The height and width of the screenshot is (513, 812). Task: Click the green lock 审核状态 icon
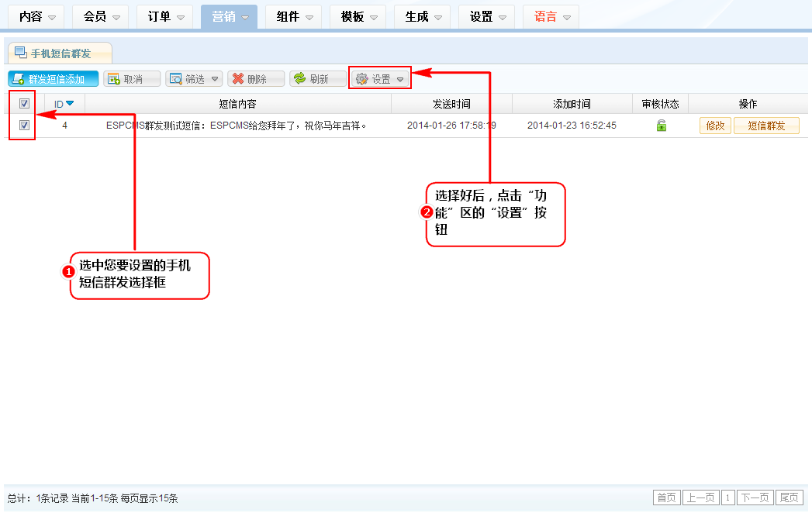pyautogui.click(x=661, y=126)
